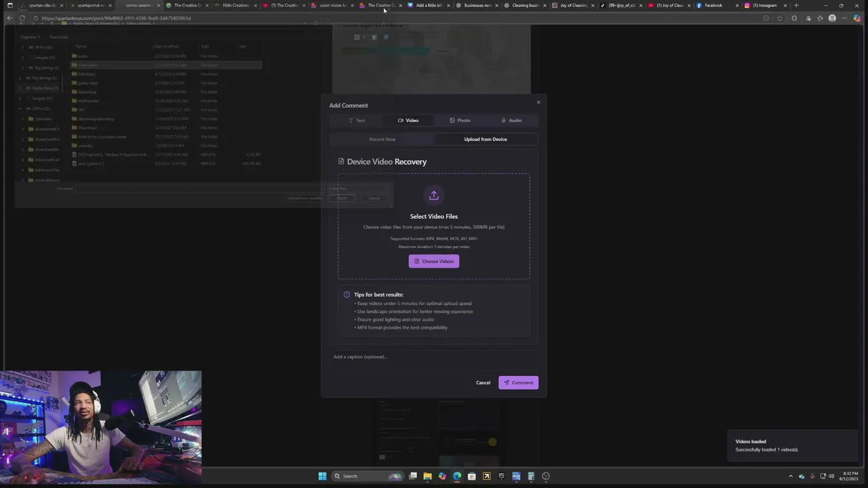Select the game video folder in file dialog
The width and height of the screenshot is (868, 488).
(x=166, y=83)
